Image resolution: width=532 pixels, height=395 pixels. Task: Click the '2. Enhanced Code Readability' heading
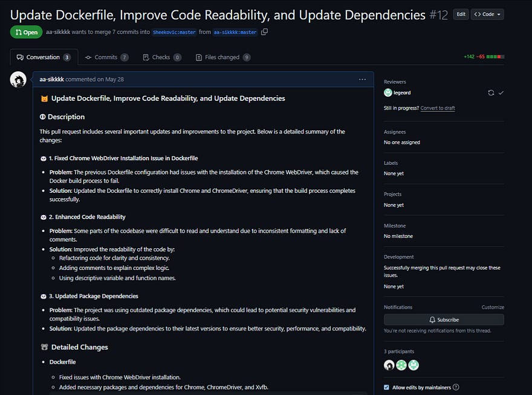pyautogui.click(x=87, y=217)
